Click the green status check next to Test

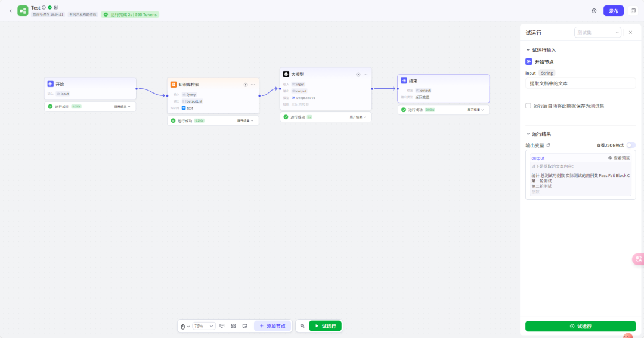click(49, 7)
